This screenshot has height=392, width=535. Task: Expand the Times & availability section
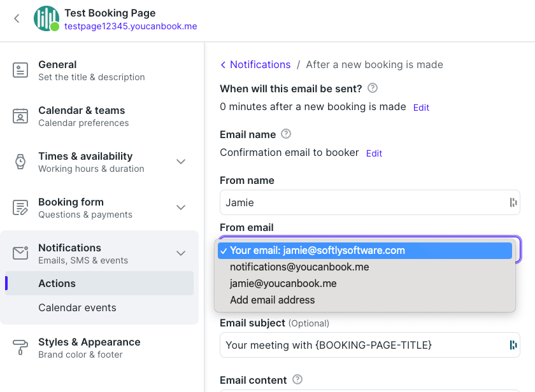181,162
